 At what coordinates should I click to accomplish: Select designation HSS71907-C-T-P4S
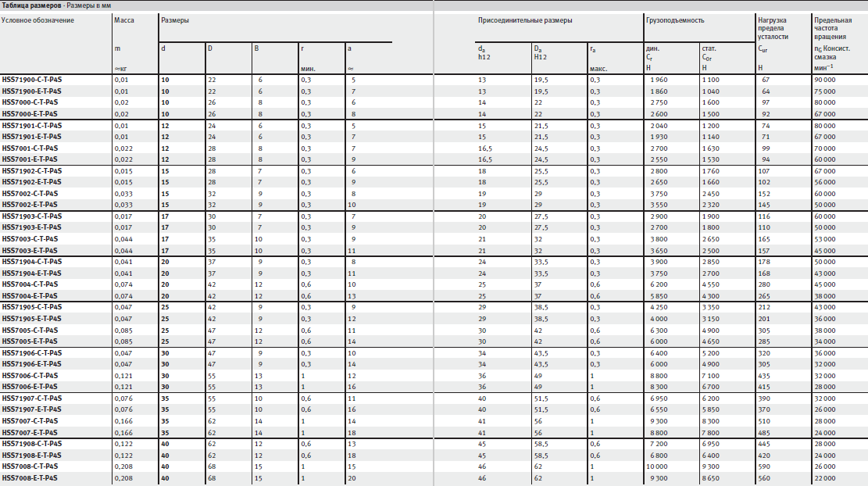pyautogui.click(x=32, y=398)
